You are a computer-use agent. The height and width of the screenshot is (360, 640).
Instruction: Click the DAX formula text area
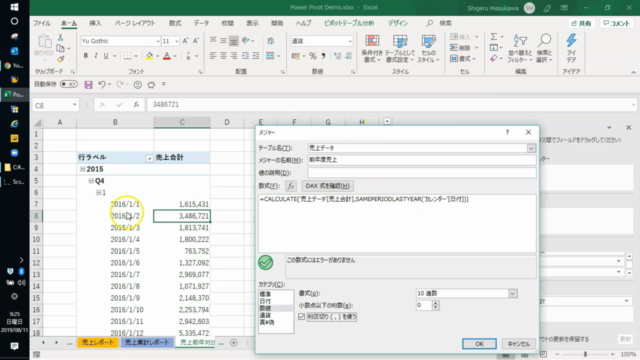click(397, 223)
